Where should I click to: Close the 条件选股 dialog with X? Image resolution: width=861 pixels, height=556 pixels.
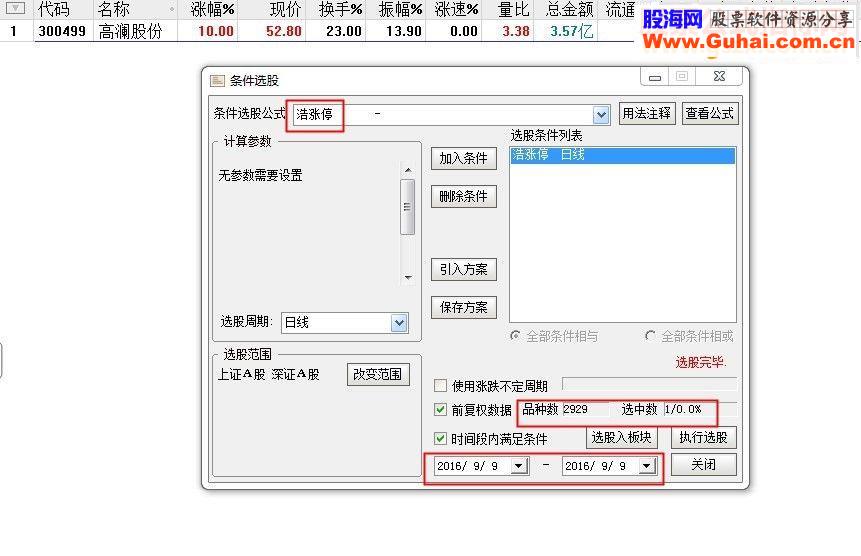tap(719, 77)
